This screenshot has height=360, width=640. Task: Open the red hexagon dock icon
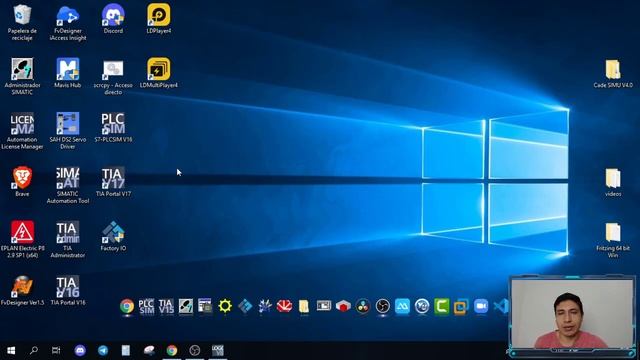pos(343,306)
